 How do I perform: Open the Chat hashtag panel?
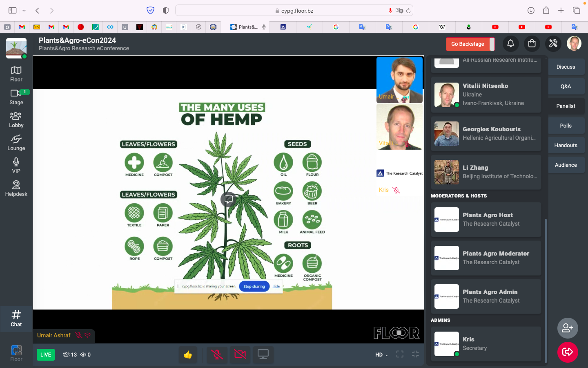[x=16, y=319]
